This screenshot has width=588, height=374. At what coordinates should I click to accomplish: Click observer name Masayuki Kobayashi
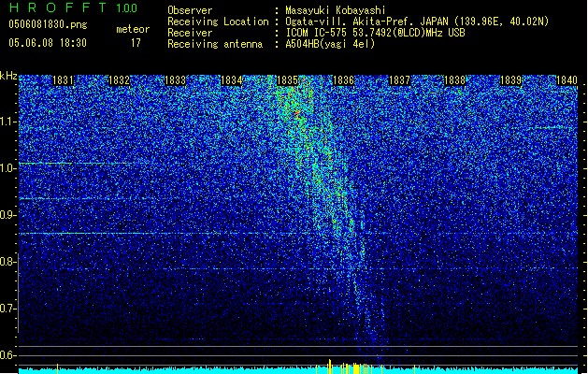336,10
